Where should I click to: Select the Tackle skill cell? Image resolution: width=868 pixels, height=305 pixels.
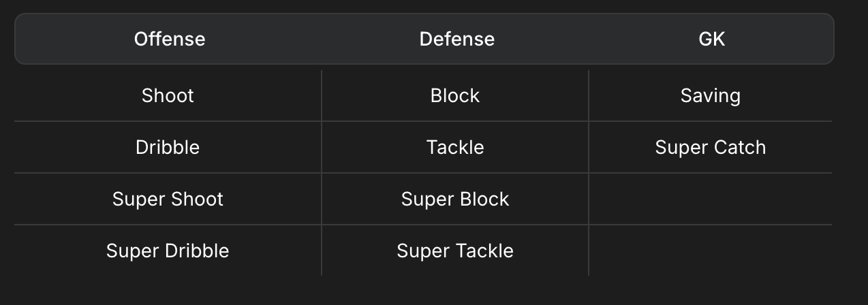(x=455, y=148)
